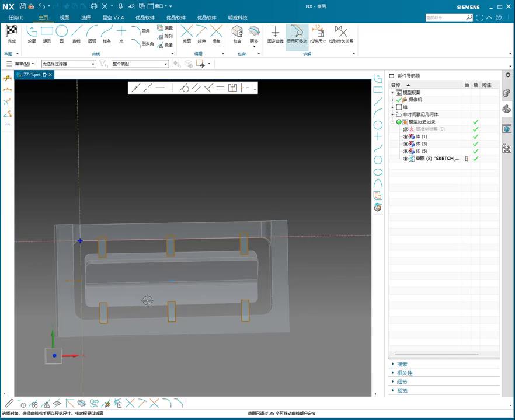Toggle visibility eye of 体 (5)
Viewport: 515px width, 420px height.
click(406, 151)
